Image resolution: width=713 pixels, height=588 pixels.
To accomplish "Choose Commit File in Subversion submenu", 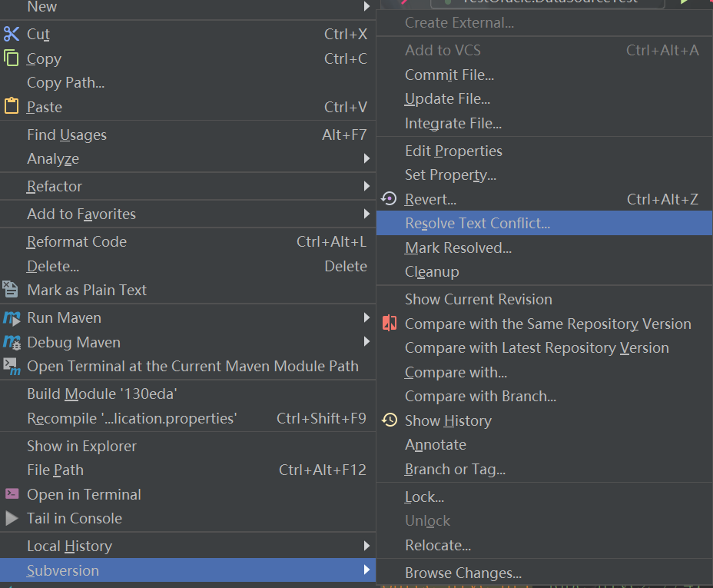I will 449,75.
